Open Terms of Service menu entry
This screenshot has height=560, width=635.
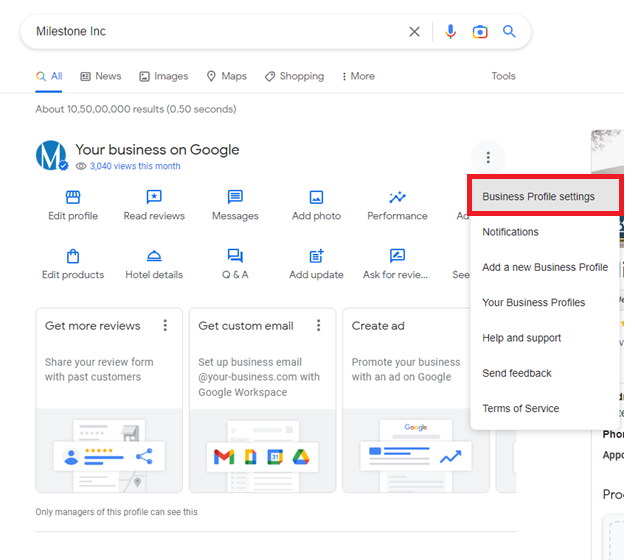click(545, 408)
